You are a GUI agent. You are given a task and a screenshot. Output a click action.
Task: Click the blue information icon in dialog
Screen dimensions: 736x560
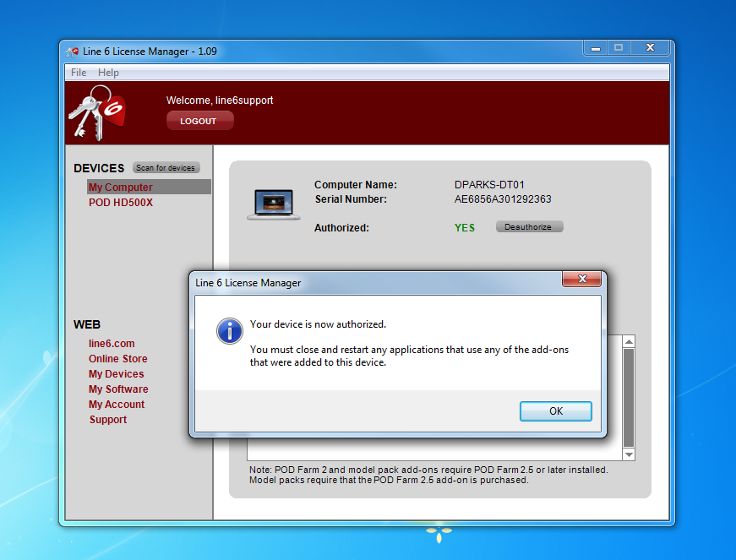pos(230,331)
